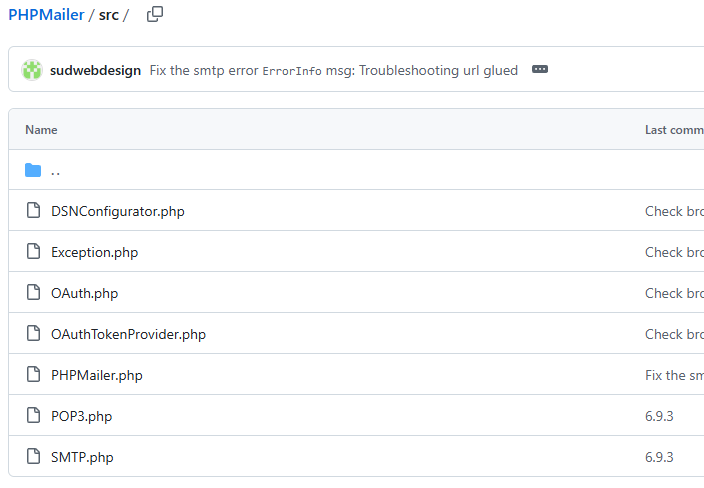The image size is (704, 488).
Task: Open the POP3.php file
Action: pos(81,417)
